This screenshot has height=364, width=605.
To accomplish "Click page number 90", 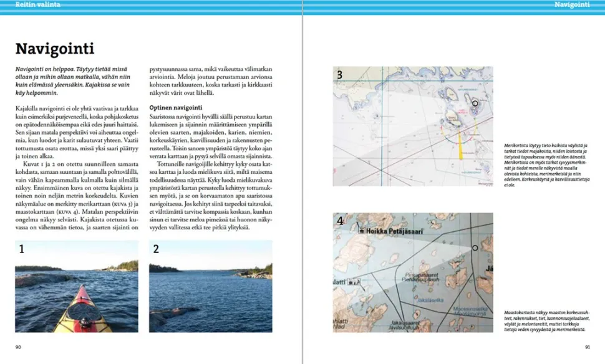I will pos(18,347).
